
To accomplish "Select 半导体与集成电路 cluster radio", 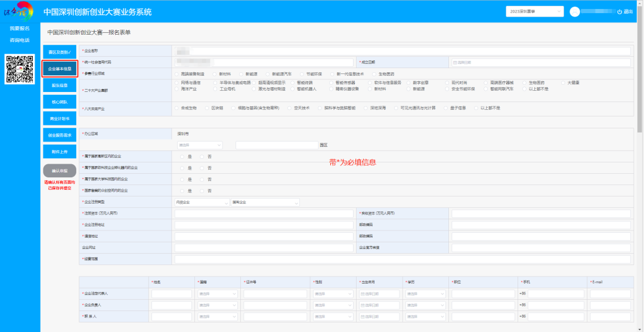I will click(215, 82).
